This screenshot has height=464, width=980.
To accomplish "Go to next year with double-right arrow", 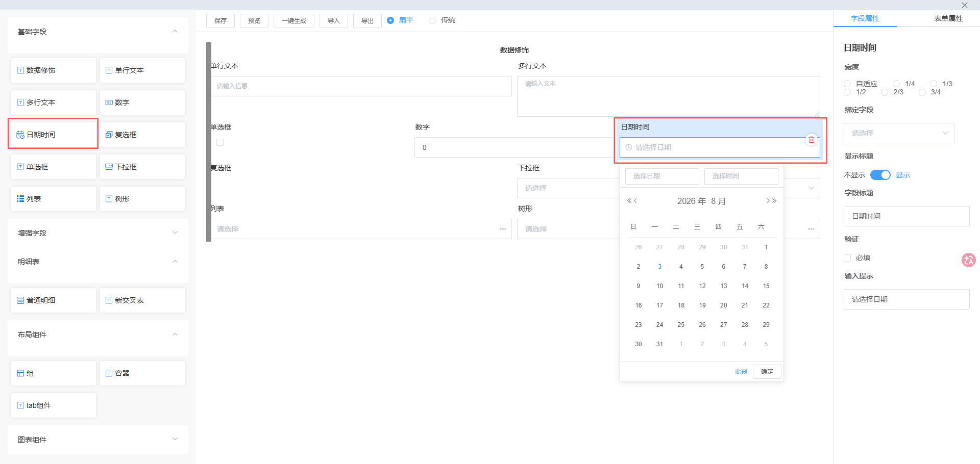I will [x=774, y=201].
